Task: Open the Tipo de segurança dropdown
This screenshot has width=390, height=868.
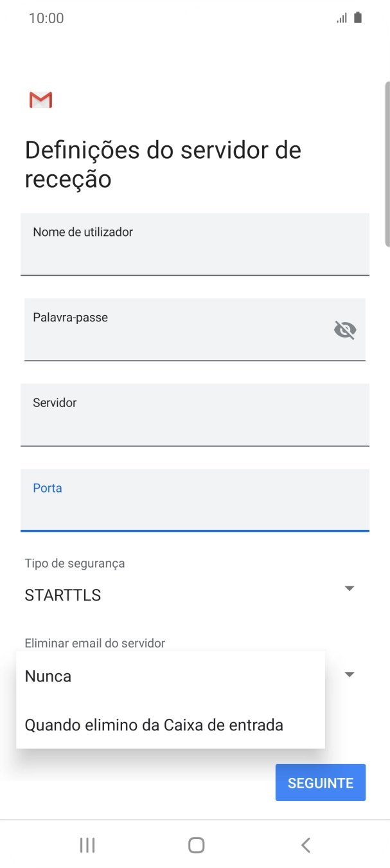Action: tap(349, 587)
